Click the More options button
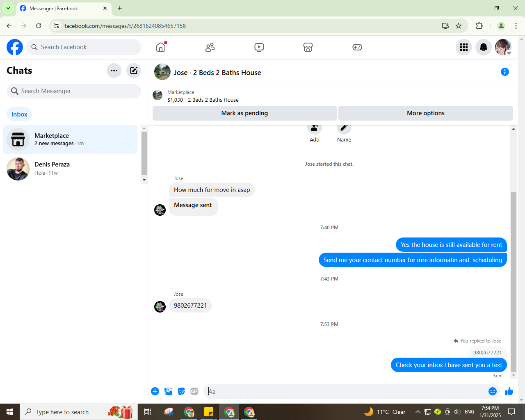The height and width of the screenshot is (420, 525). pos(426,113)
